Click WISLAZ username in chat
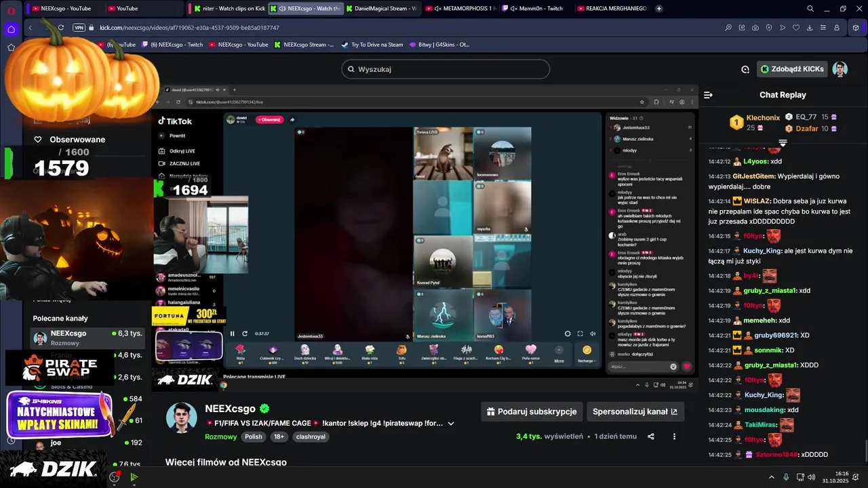Image resolution: width=868 pixels, height=488 pixels. coord(757,201)
